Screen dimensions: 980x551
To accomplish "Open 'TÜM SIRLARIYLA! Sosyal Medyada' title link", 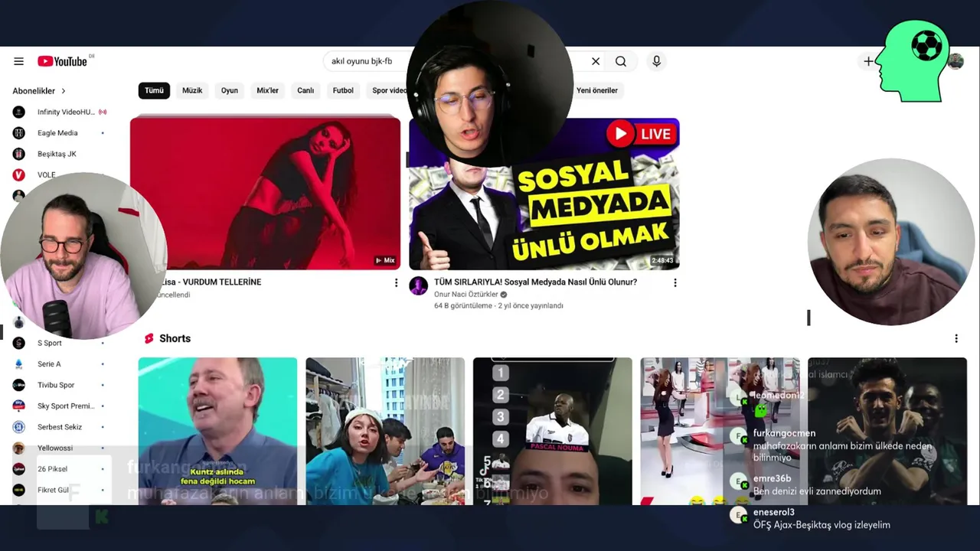I will click(535, 282).
